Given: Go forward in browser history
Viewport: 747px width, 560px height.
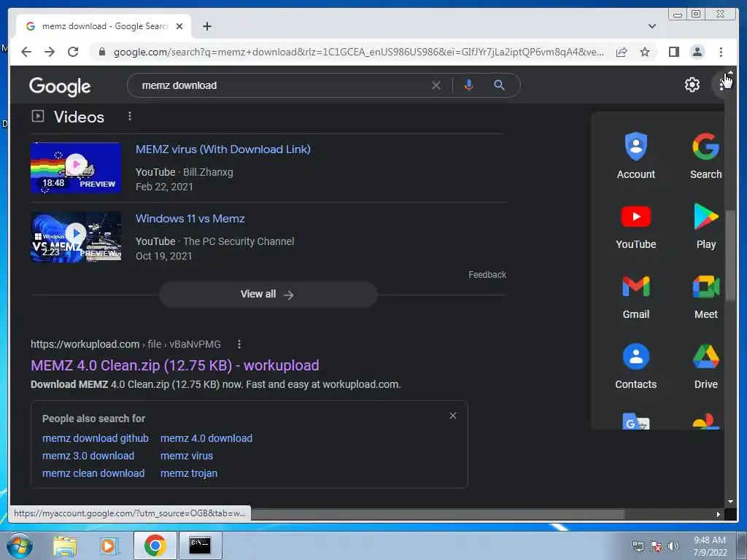Looking at the screenshot, I should 50,52.
